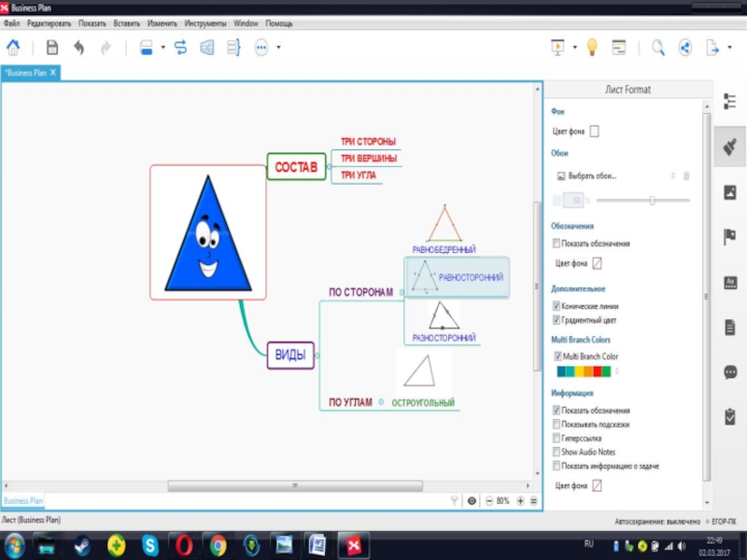Enable the Show Audio Notes checkbox
The height and width of the screenshot is (560, 747).
point(557,452)
